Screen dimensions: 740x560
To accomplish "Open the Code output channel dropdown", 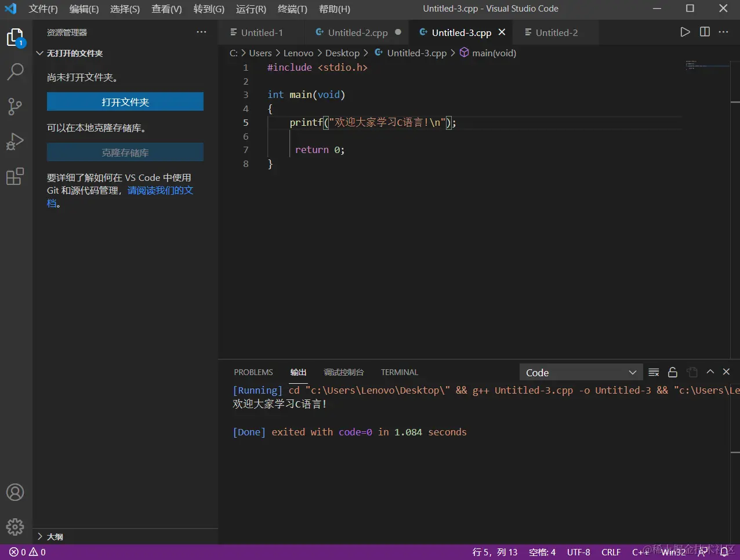I will pyautogui.click(x=581, y=373).
